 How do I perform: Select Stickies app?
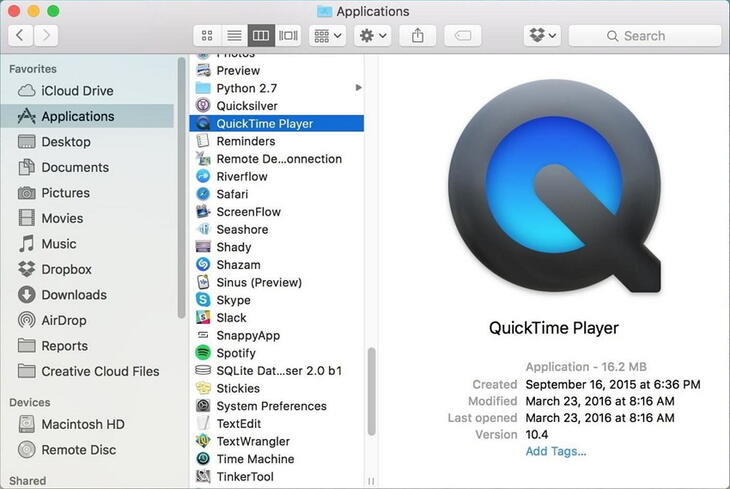pos(277,388)
